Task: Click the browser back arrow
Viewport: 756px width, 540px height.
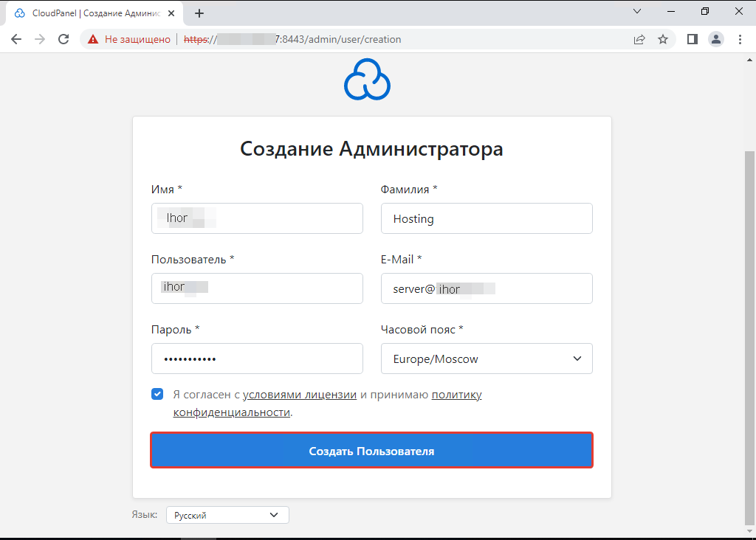Action: 16,39
